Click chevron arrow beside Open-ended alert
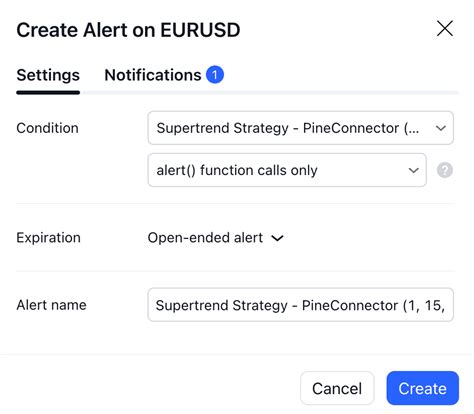 [277, 238]
